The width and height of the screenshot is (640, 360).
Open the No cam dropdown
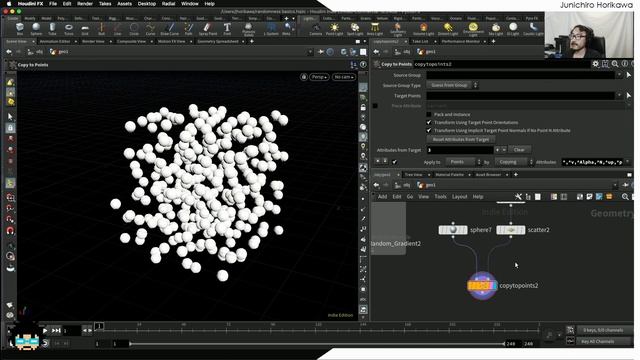(344, 77)
